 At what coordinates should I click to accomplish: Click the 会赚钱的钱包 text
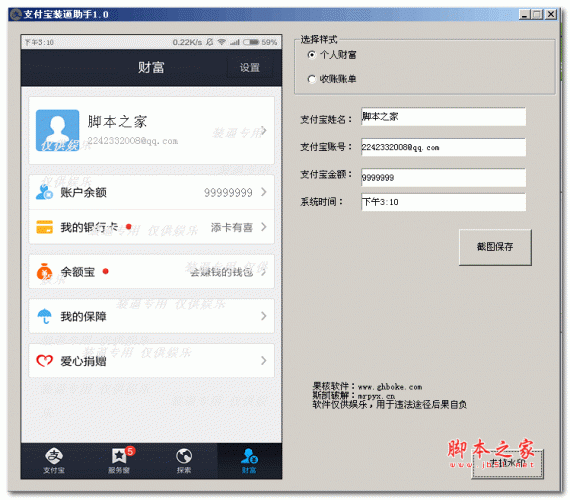222,272
